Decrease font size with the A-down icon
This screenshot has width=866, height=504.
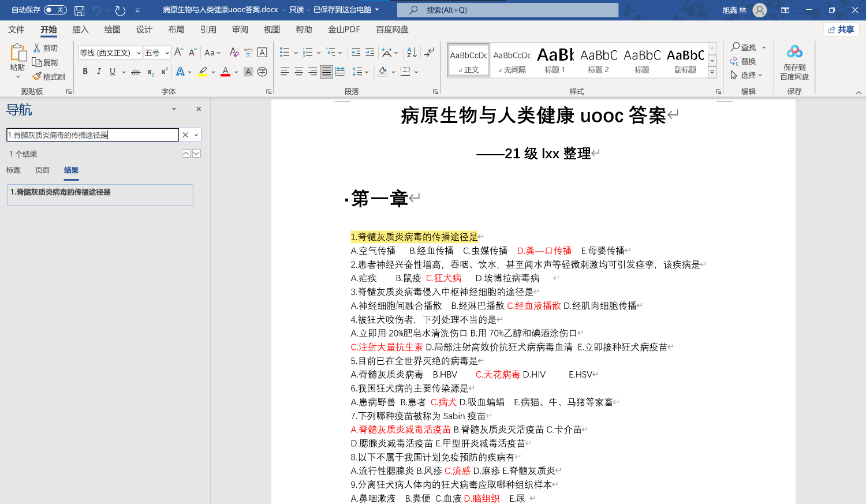click(193, 53)
